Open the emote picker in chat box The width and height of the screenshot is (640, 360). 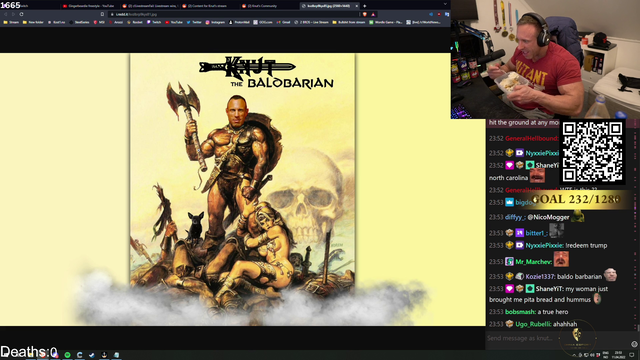tap(634, 344)
